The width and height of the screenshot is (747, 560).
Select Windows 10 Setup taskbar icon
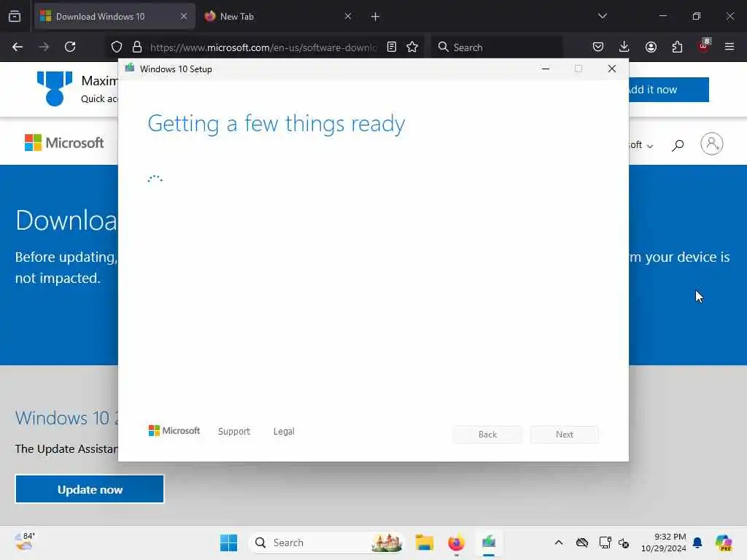489,542
